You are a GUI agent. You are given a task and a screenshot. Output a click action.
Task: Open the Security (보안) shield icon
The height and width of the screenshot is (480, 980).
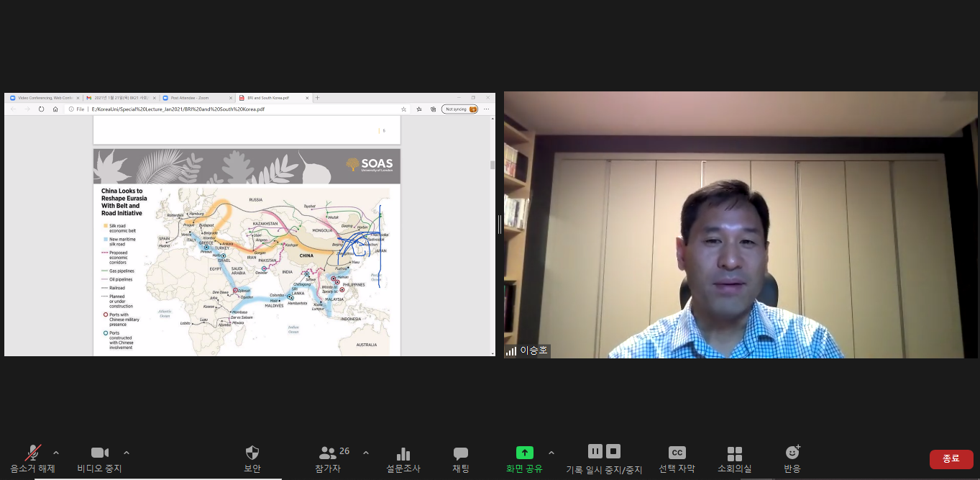pos(252,453)
